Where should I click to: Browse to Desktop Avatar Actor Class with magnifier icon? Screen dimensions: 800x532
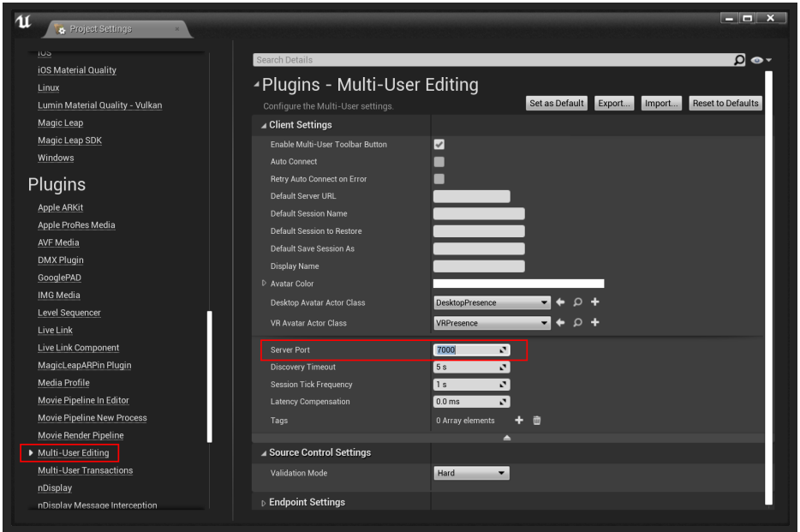[577, 302]
